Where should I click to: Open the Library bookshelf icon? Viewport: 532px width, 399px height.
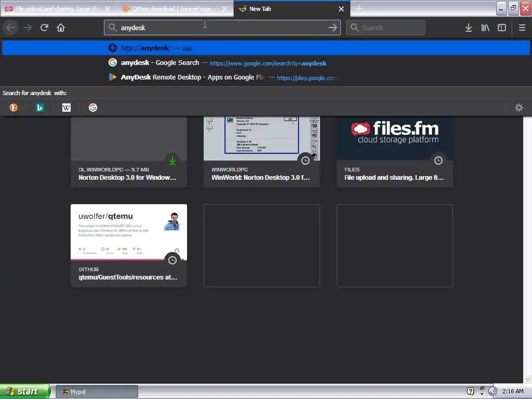click(485, 28)
